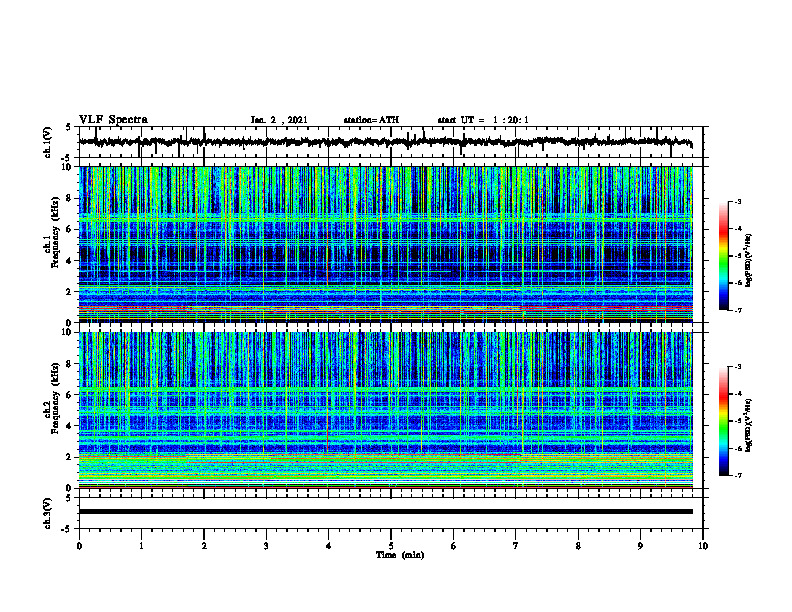Image resolution: width=792 pixels, height=612 pixels.
Task: Click the time axis tick label "2"
Action: point(204,546)
